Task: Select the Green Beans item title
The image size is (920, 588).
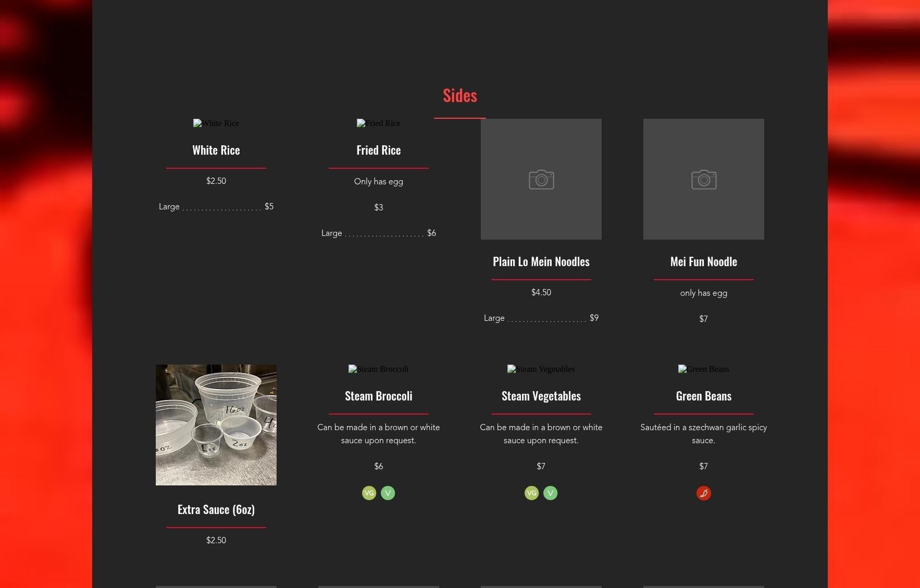Action: tap(703, 396)
